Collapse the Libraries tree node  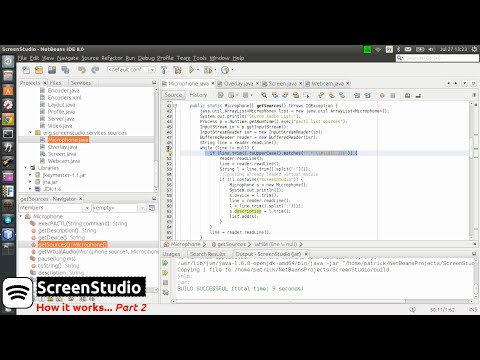coord(25,168)
